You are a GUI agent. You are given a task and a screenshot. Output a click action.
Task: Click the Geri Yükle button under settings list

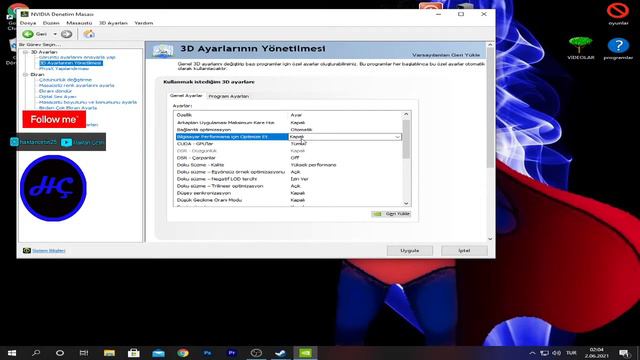391,214
